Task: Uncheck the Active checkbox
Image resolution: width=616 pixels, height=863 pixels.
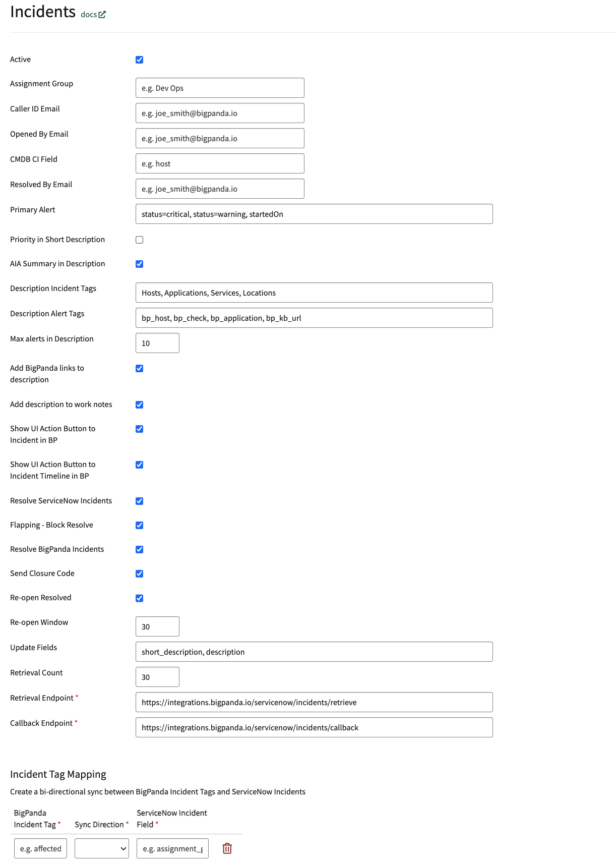Action: pyautogui.click(x=140, y=59)
